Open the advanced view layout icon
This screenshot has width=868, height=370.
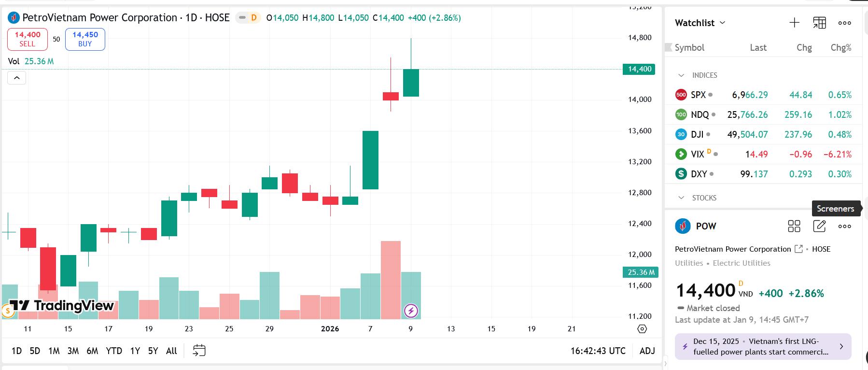[x=819, y=23]
